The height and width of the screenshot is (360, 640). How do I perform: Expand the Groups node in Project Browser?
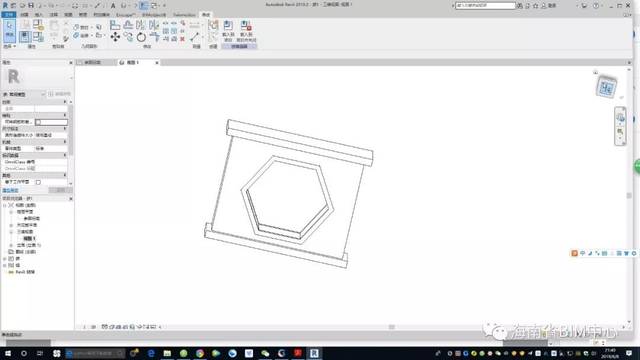(x=4, y=265)
